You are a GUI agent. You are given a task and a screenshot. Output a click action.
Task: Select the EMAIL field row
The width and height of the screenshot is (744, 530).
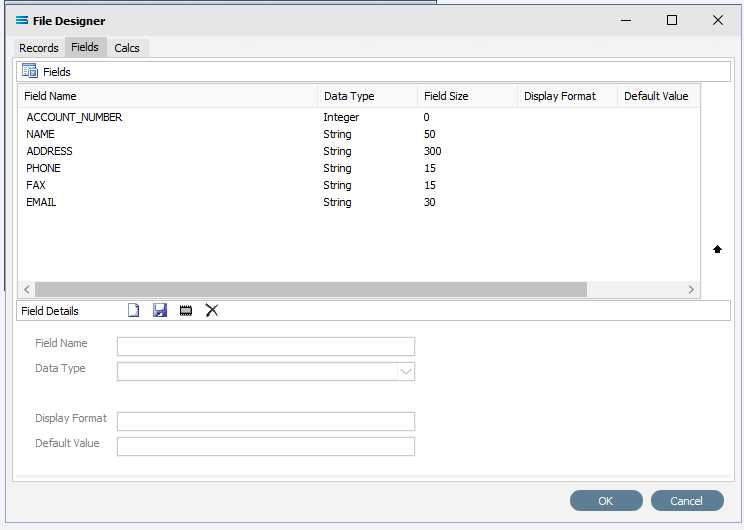pos(359,203)
